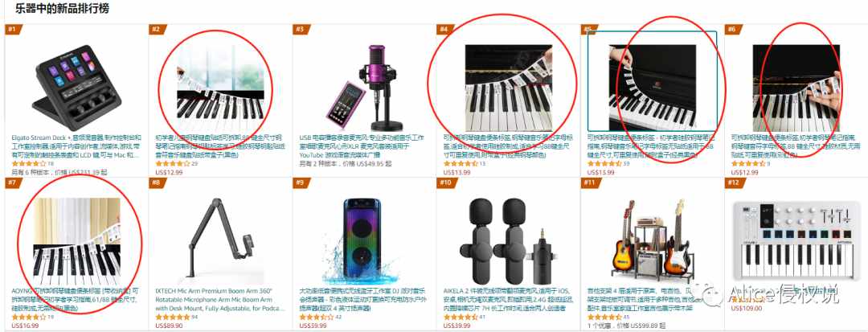This screenshot has width=868, height=332.
Task: Open the white MIDI keyboard controller image
Action: 796,240
